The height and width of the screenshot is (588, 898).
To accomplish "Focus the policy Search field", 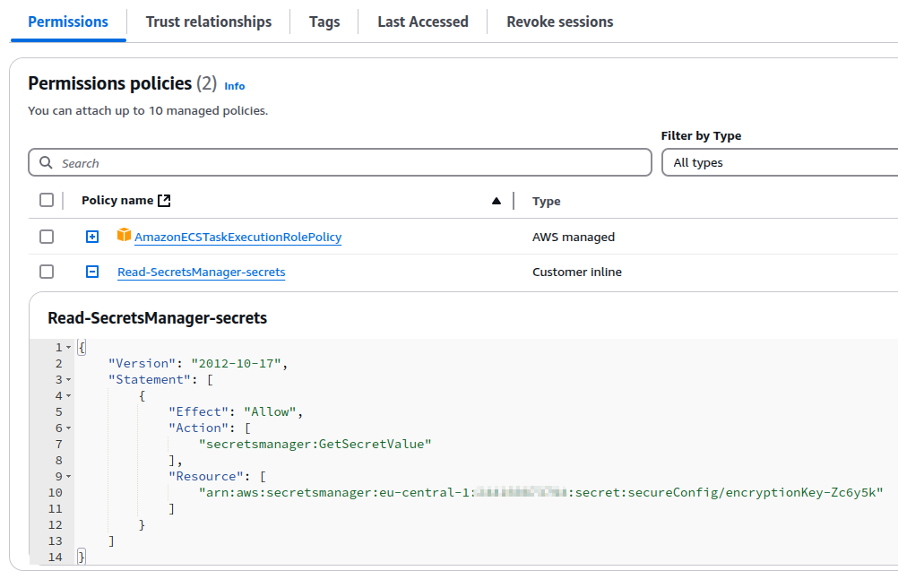I will 341,162.
